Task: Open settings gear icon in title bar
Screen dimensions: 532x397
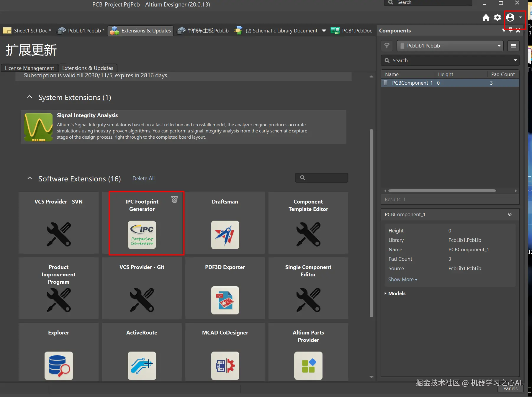Action: click(497, 18)
